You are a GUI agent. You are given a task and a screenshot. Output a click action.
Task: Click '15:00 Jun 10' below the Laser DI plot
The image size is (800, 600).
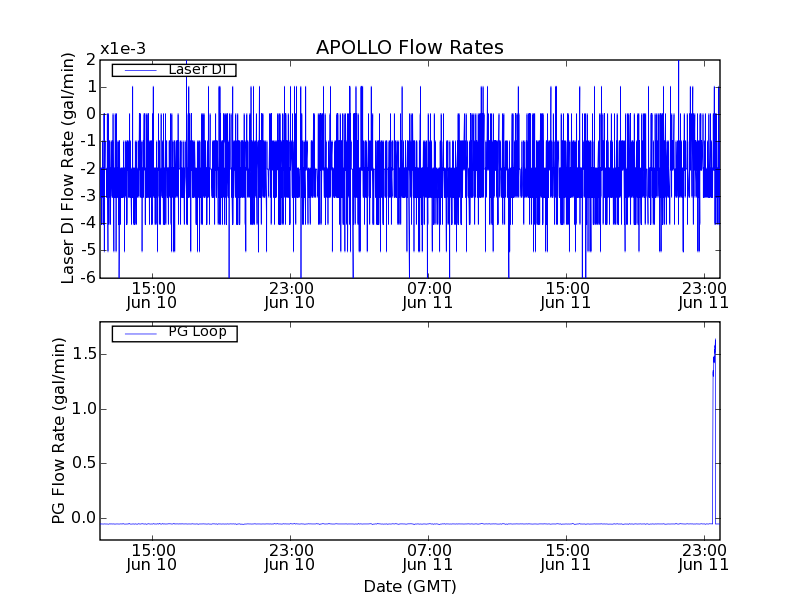[x=152, y=295]
